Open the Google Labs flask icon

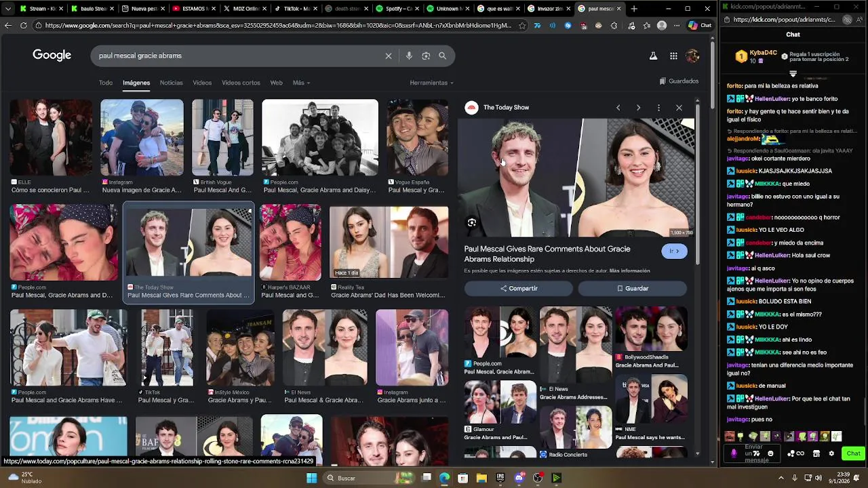(653, 56)
